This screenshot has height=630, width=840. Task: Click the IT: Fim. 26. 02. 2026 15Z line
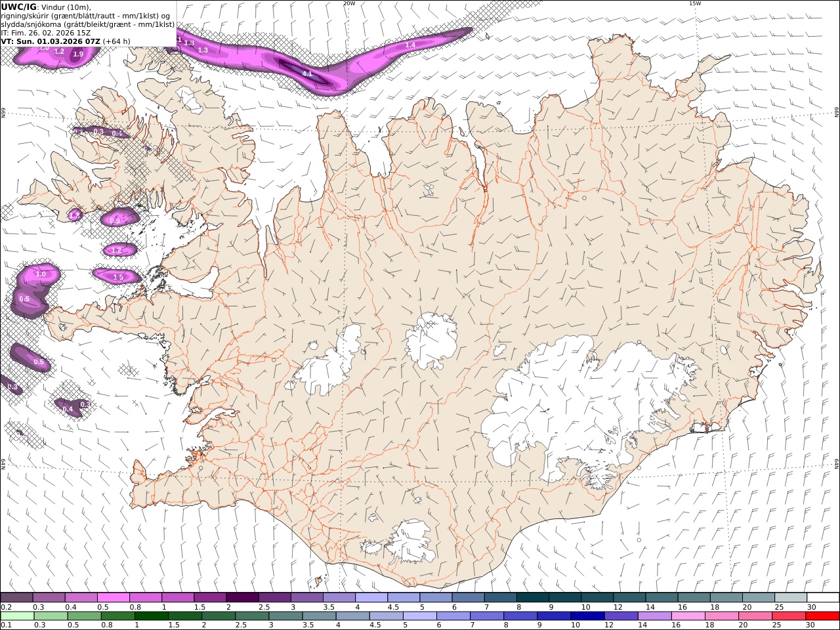pos(46,33)
